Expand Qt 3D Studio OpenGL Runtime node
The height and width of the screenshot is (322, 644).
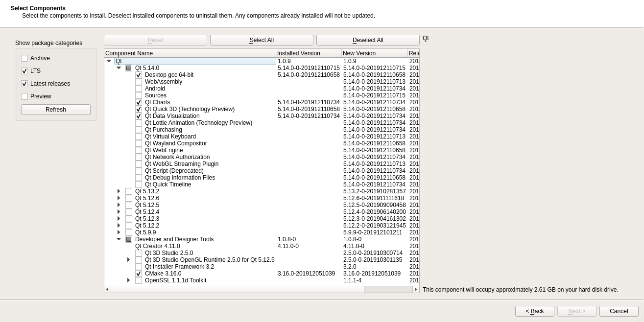[128, 260]
